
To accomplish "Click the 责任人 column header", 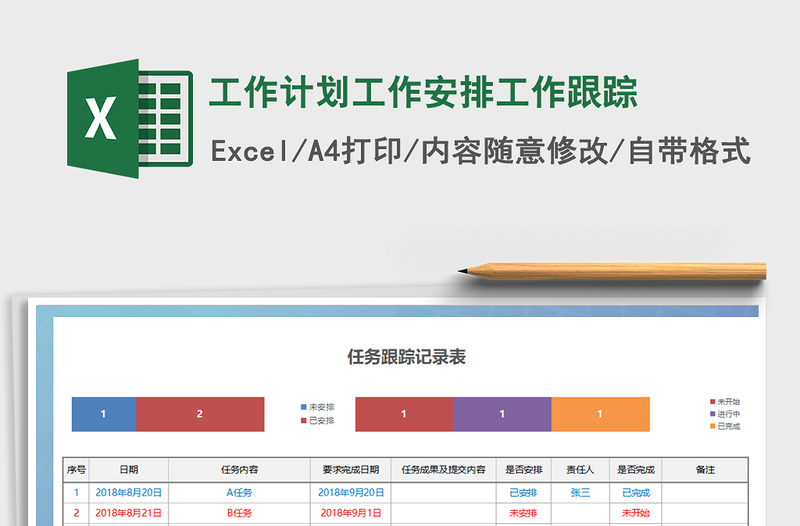I will pyautogui.click(x=580, y=469).
